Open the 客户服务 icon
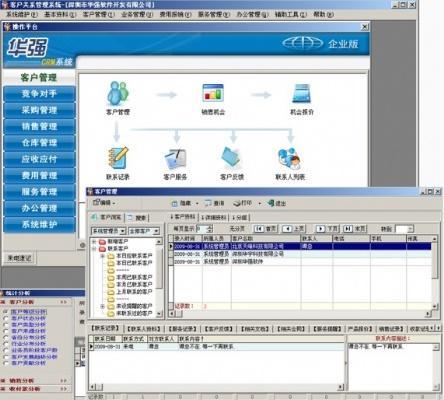Image resolution: width=444 pixels, height=400 pixels. [175, 159]
